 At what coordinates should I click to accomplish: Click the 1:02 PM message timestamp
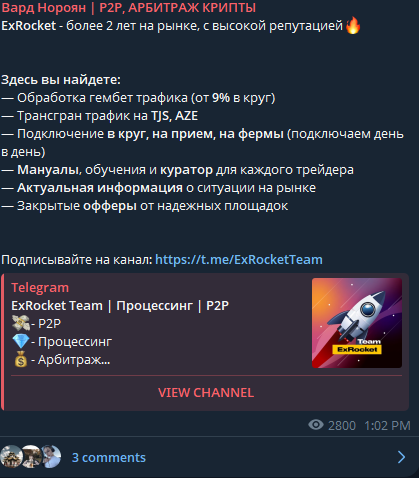[387, 426]
